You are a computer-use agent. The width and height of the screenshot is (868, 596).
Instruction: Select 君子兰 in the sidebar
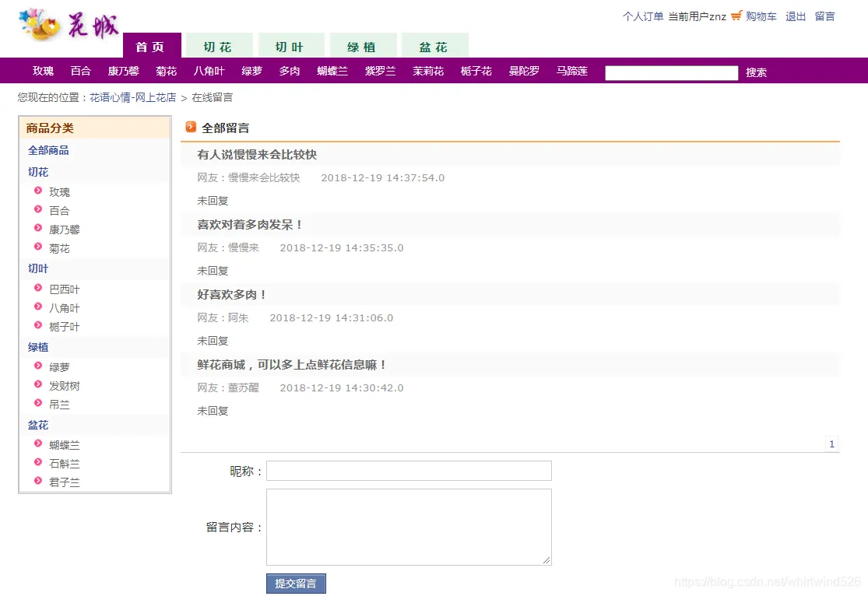64,482
